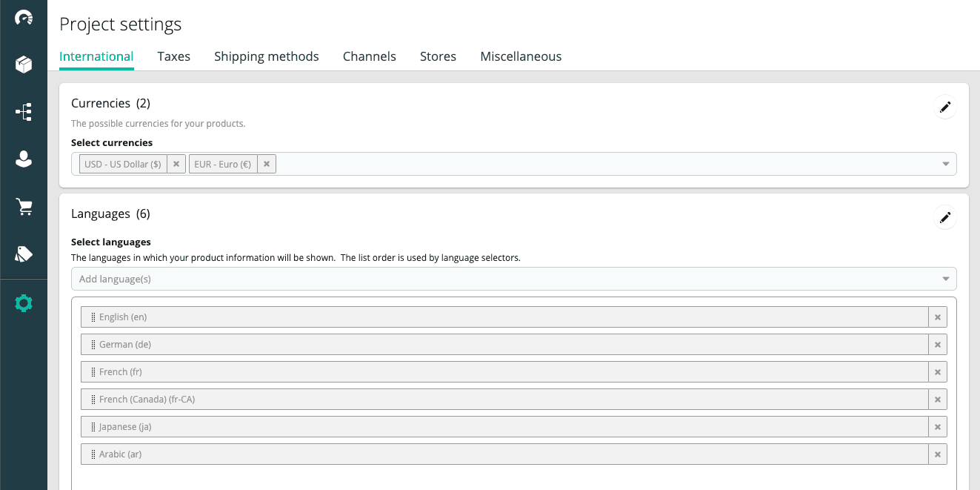The height and width of the screenshot is (490, 980).
Task: Navigate to Products using the box icon
Action: coord(24,64)
